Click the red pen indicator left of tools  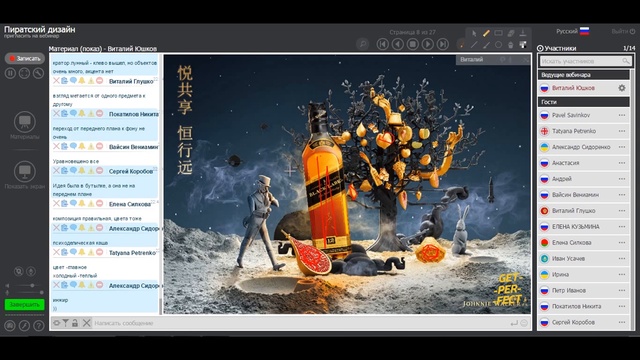[462, 44]
